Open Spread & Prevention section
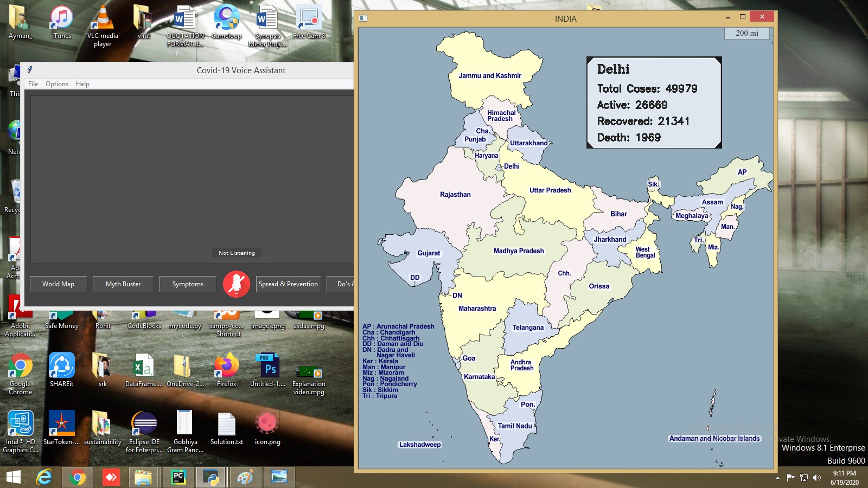 point(288,284)
